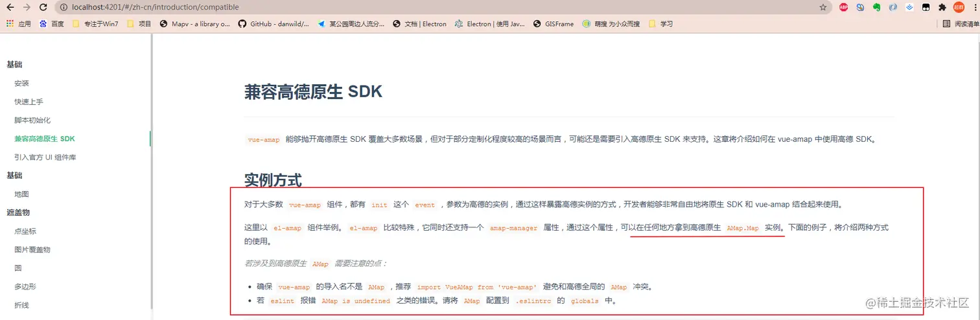Select 快速上手 in the sidebar

29,102
